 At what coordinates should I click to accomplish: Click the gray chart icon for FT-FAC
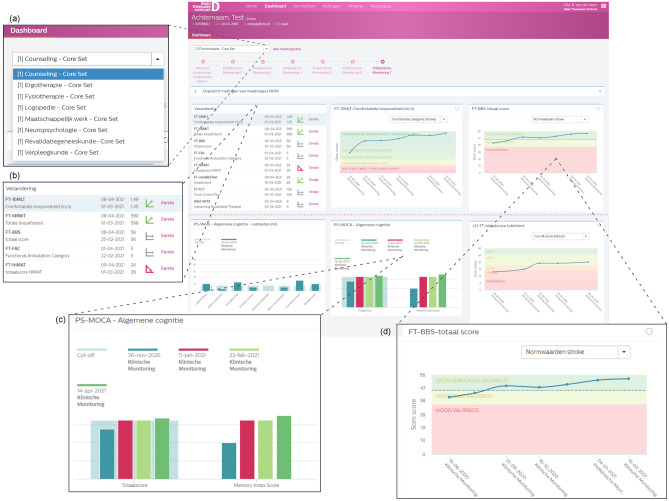click(150, 251)
